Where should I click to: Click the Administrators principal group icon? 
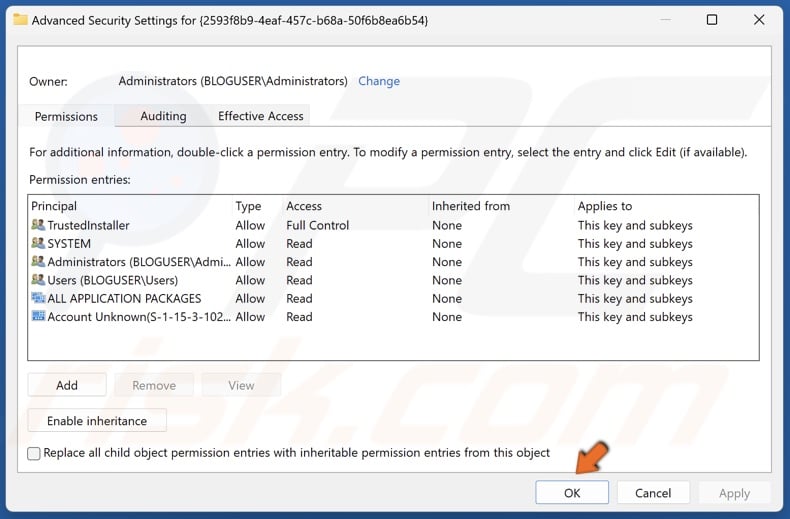point(38,262)
